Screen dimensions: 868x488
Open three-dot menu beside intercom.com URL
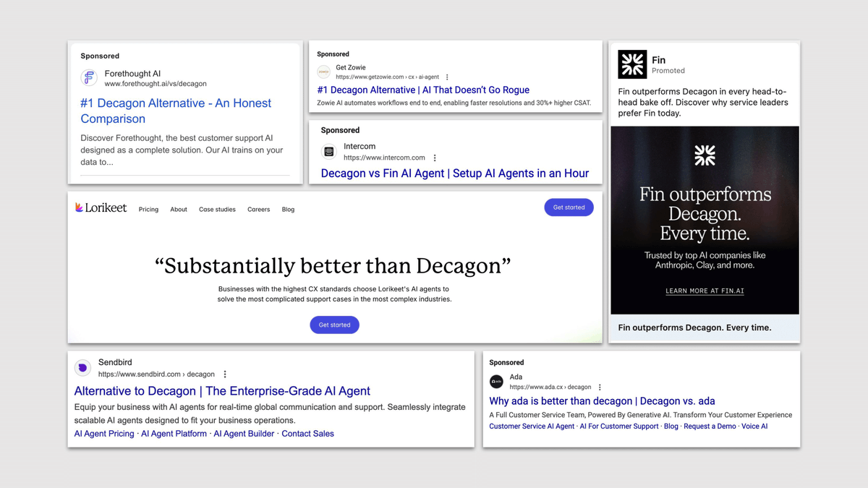[435, 158]
